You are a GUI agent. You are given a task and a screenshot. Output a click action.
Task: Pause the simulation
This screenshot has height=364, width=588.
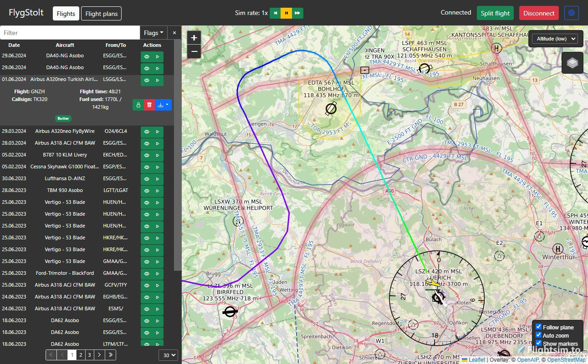point(286,13)
